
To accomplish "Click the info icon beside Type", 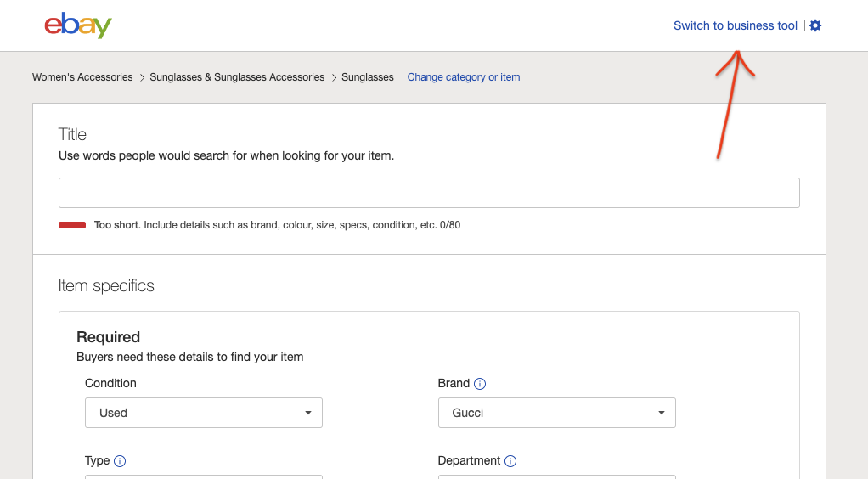I will 120,461.
